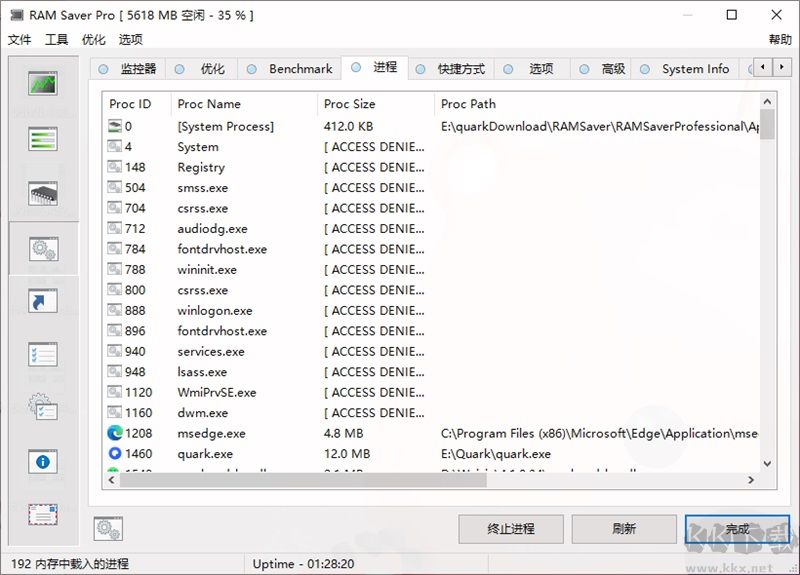Open the 选项 menu in menu bar
This screenshot has height=575, width=800.
tap(131, 39)
